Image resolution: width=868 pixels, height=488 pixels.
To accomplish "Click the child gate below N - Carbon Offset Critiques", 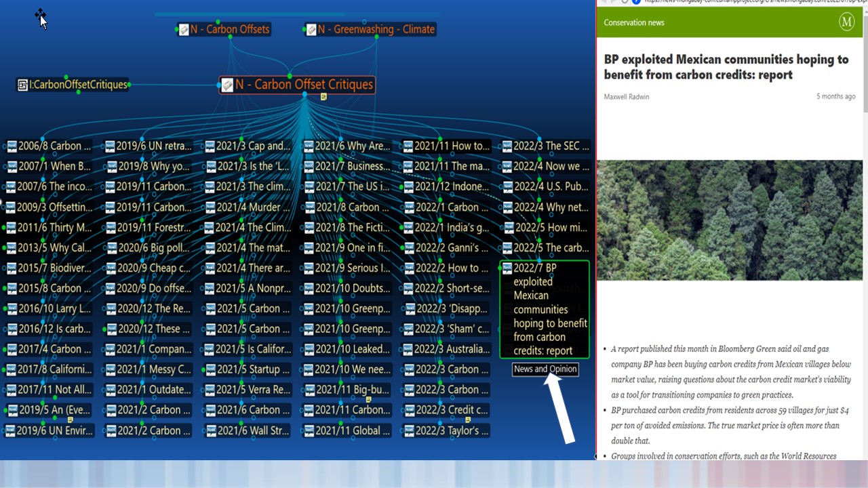I will [x=304, y=95].
